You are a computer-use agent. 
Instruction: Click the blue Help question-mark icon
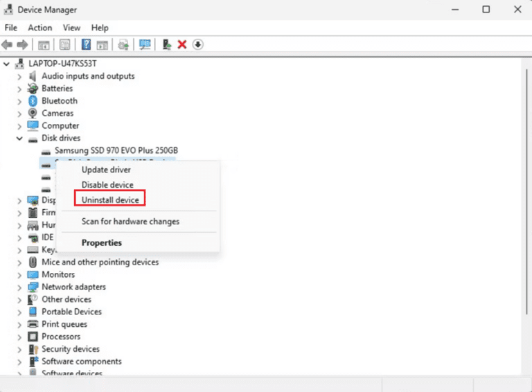[x=86, y=44]
